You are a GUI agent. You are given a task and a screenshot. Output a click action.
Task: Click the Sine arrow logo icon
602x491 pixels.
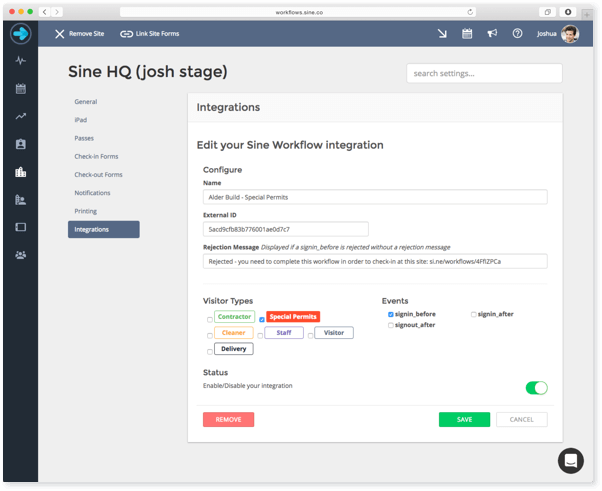coord(20,34)
